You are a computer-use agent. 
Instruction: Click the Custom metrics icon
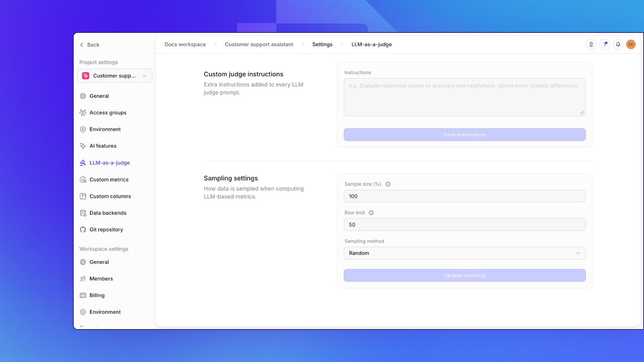[x=83, y=180]
